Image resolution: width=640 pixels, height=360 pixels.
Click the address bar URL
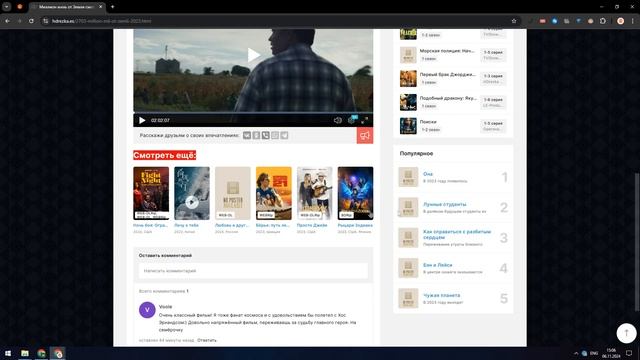[x=102, y=21]
